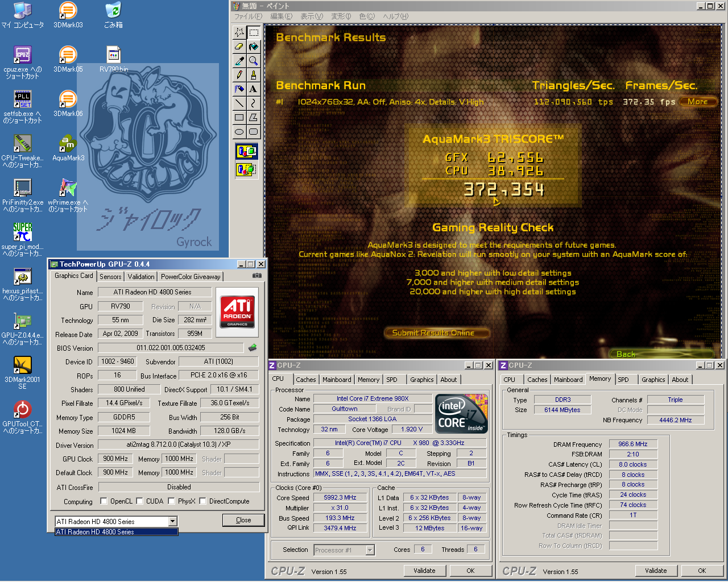Select the setfsb.exe shortcut icon
This screenshot has height=582, width=728.
pos(22,106)
